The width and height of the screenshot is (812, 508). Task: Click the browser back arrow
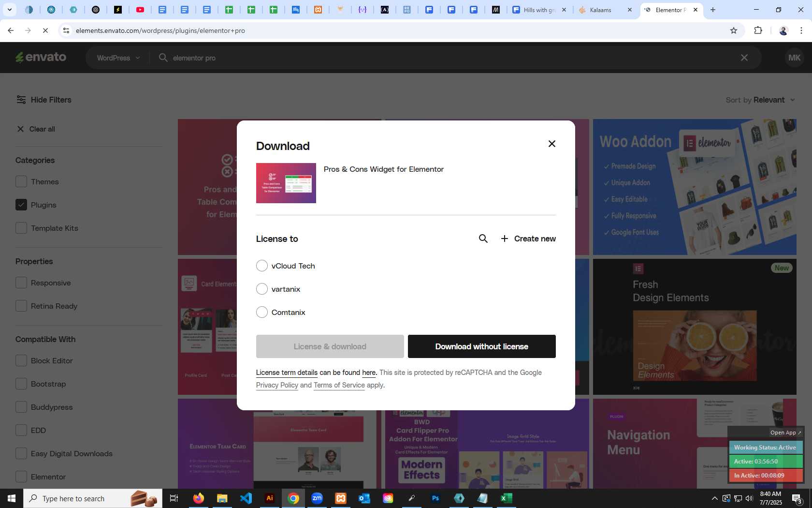click(11, 30)
